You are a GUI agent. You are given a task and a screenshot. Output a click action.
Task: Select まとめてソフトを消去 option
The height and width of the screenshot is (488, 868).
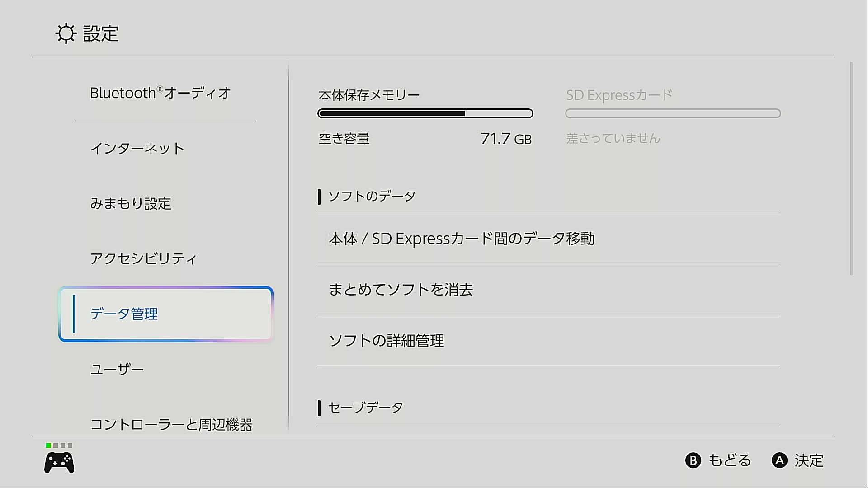[x=401, y=290]
